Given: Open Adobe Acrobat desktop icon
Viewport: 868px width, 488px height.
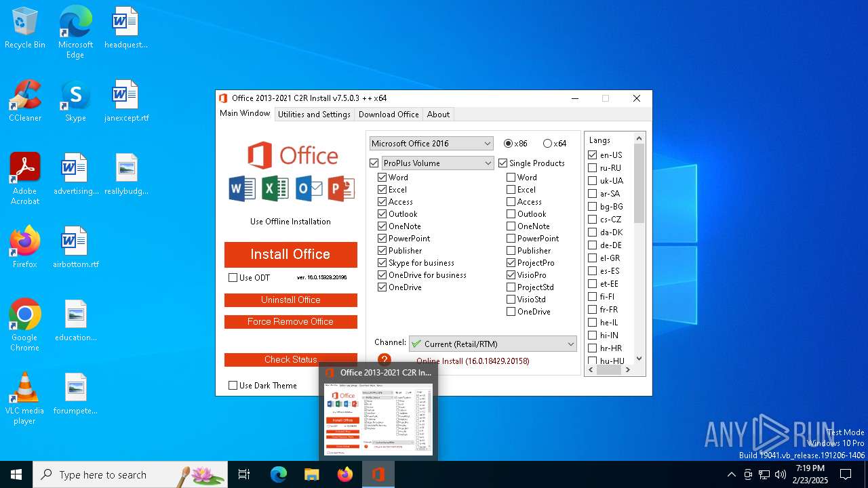Looking at the screenshot, I should 25,179.
